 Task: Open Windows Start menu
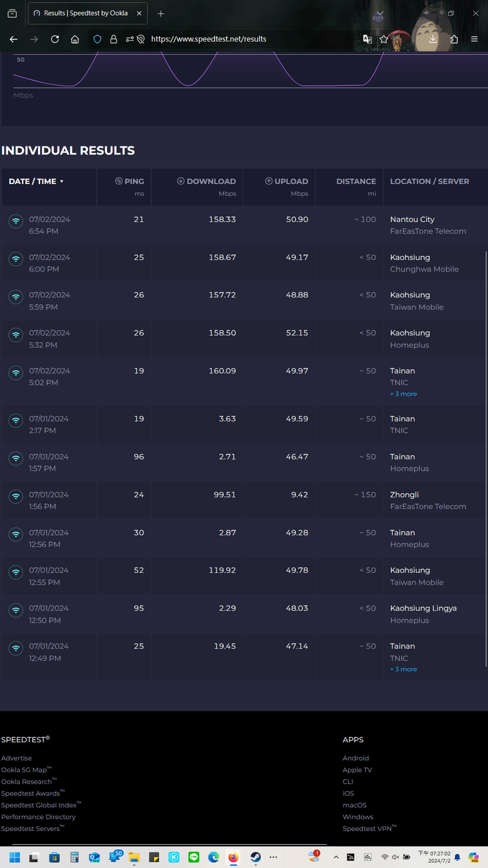coord(14,857)
